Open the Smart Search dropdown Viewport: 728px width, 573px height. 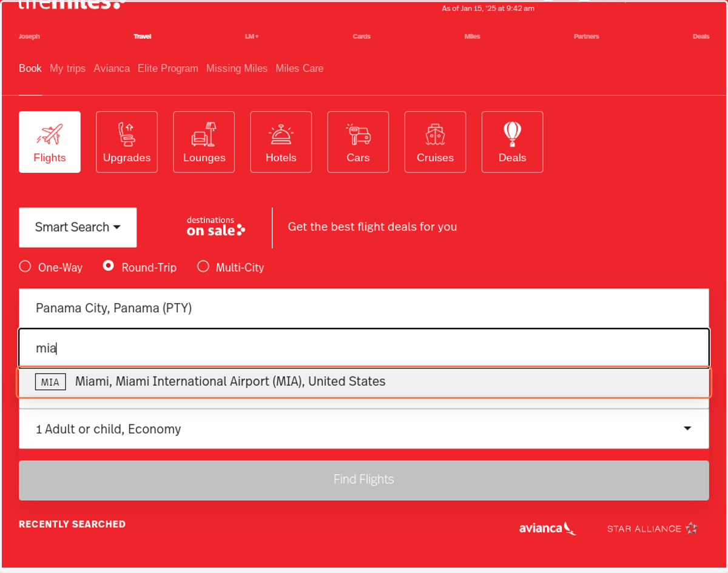tap(78, 227)
